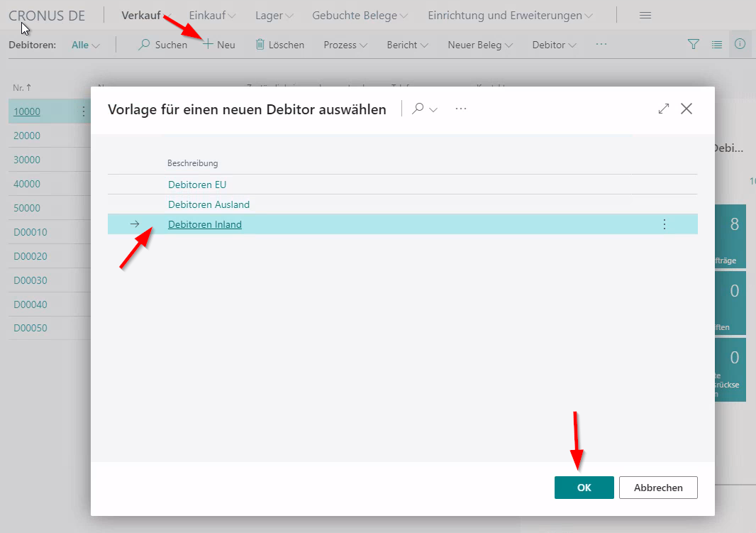Switch list layout view icon
This screenshot has height=533, width=756.
tap(717, 45)
